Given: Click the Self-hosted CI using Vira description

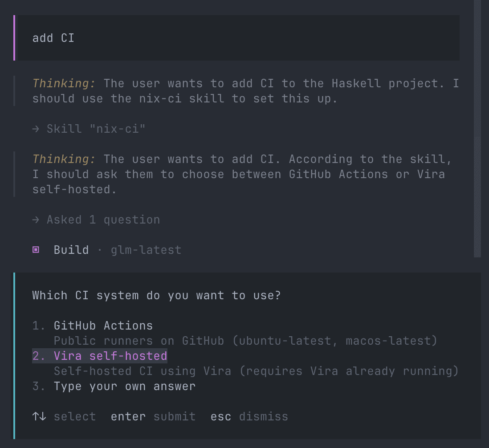Looking at the screenshot, I should click(256, 371).
